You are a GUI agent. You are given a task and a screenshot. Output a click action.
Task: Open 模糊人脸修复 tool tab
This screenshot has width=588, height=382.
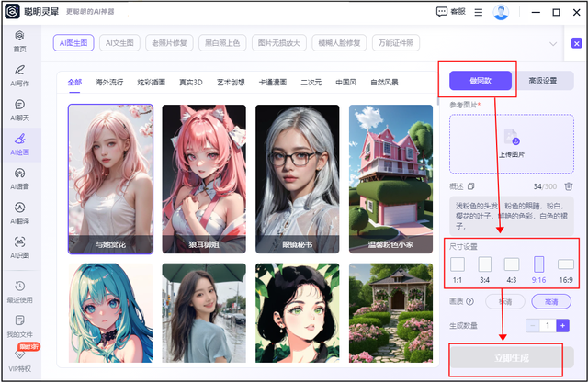(x=339, y=43)
